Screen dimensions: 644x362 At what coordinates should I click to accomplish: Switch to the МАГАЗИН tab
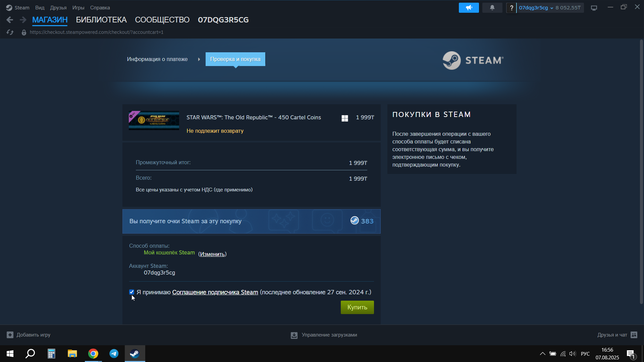coord(50,20)
